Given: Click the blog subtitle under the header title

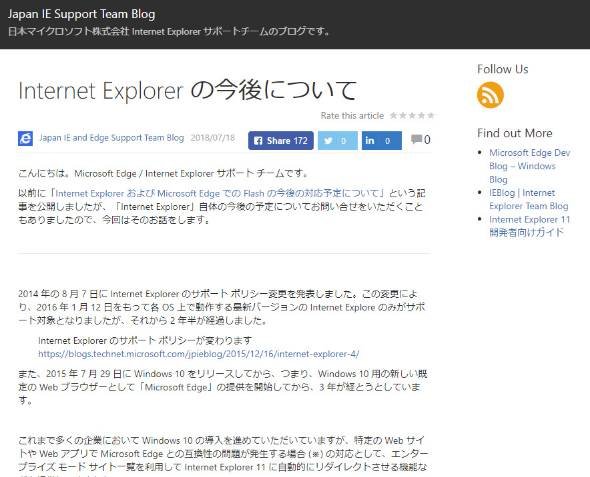Looking at the screenshot, I should click(169, 31).
